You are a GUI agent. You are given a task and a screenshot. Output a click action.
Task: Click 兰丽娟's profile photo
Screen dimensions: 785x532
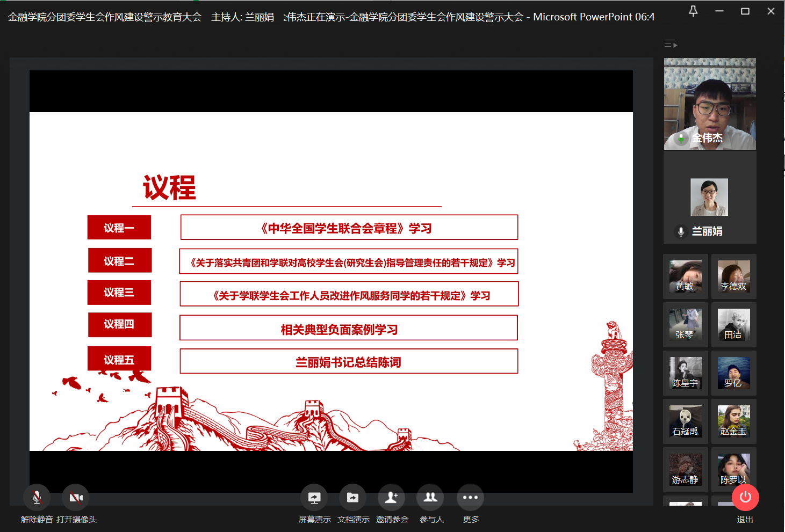pos(709,197)
